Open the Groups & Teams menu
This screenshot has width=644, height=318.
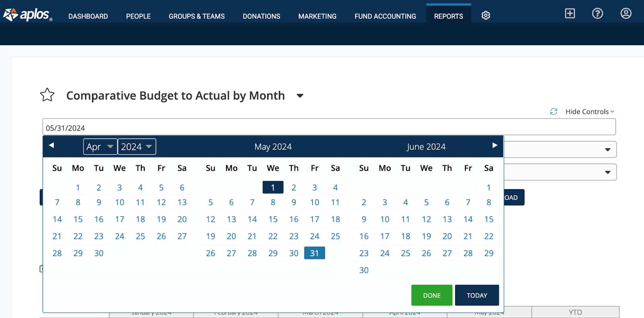coord(197,17)
